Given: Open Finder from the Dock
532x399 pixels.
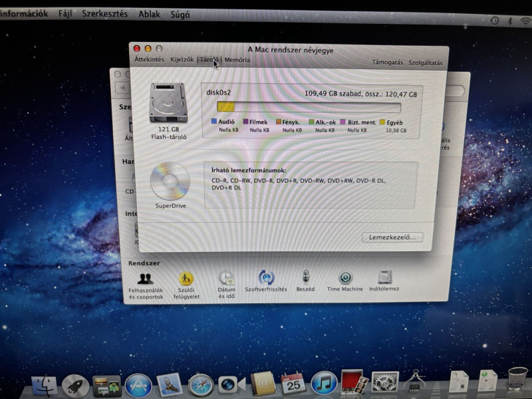Looking at the screenshot, I should [x=45, y=386].
